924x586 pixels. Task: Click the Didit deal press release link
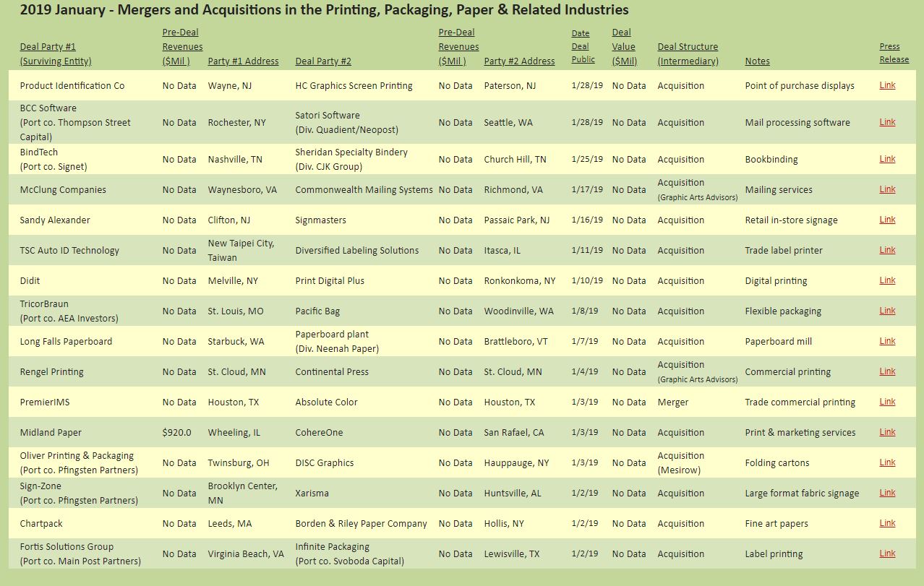pyautogui.click(x=887, y=280)
